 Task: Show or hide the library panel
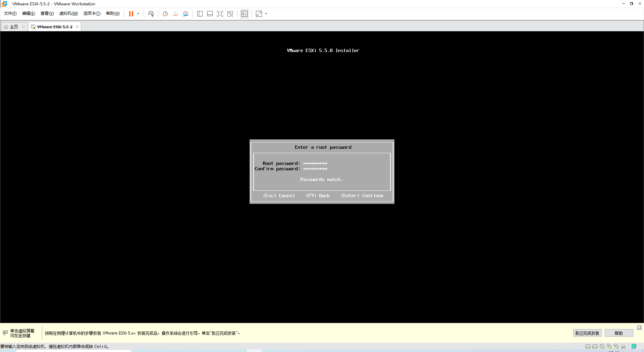(200, 14)
